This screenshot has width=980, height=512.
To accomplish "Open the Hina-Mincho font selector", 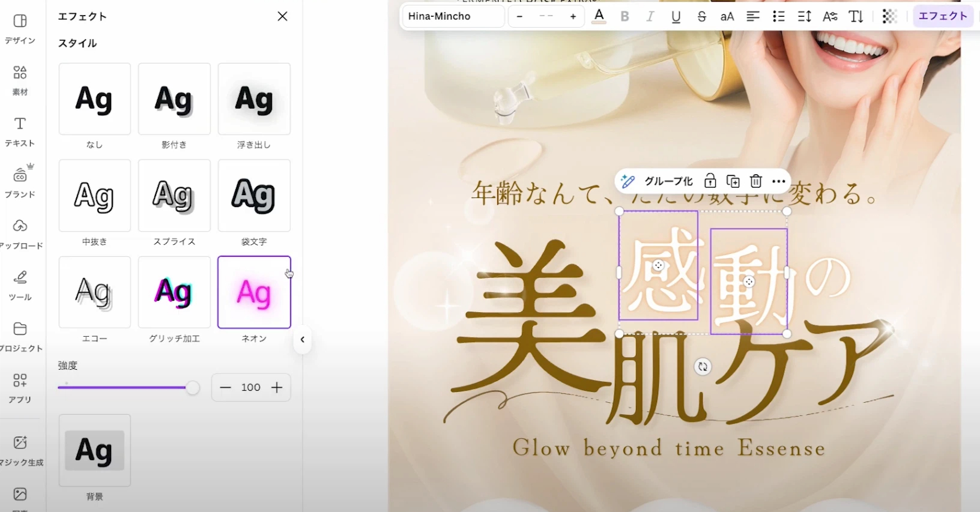I will 452,16.
